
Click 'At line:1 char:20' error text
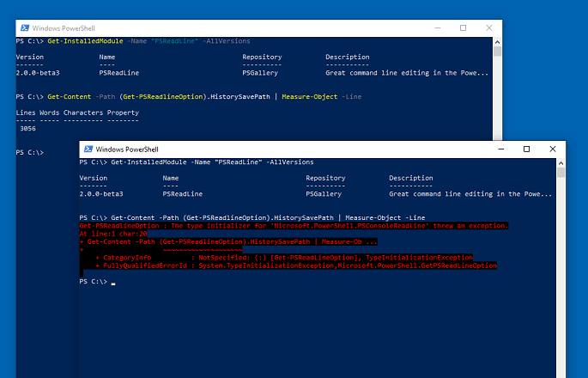click(113, 234)
